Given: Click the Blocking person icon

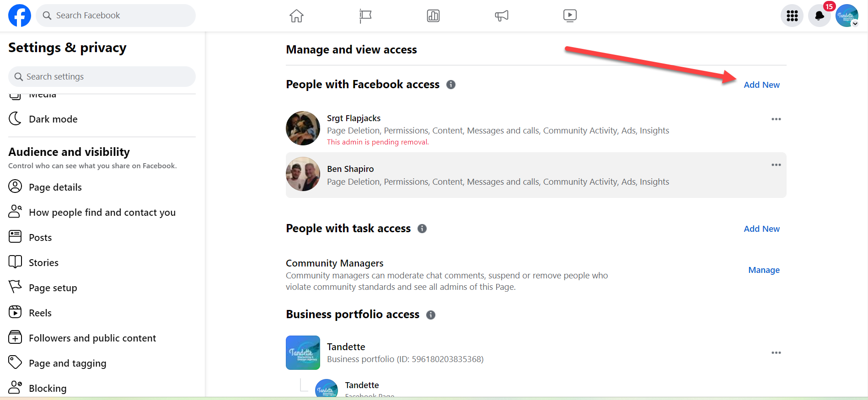Looking at the screenshot, I should pyautogui.click(x=15, y=387).
